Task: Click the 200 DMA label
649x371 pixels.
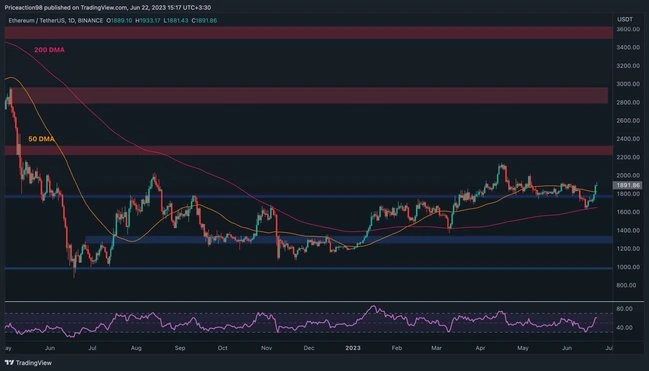Action: click(x=49, y=50)
